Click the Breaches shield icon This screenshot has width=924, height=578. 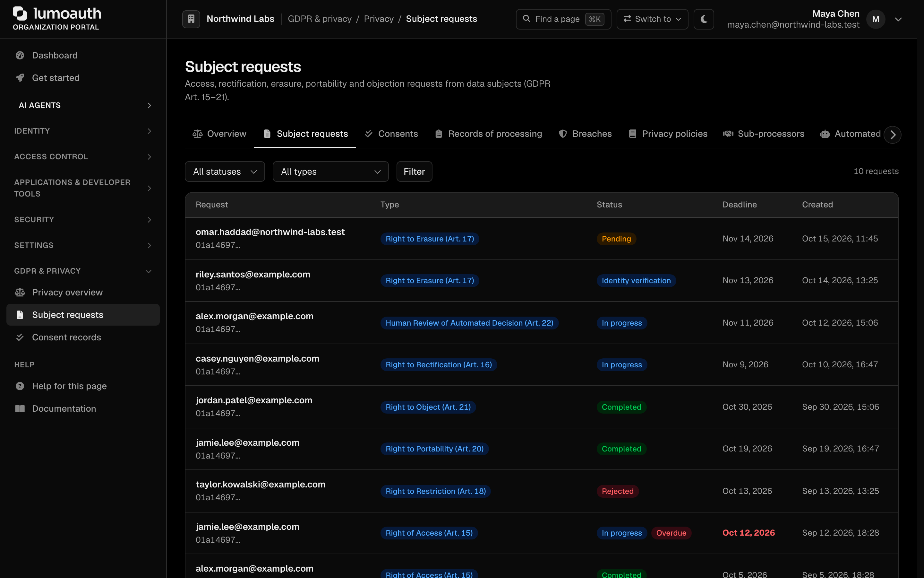(x=563, y=134)
